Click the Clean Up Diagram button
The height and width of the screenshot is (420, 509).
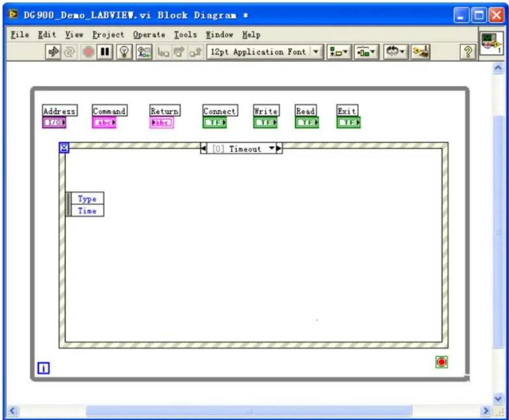[x=421, y=52]
